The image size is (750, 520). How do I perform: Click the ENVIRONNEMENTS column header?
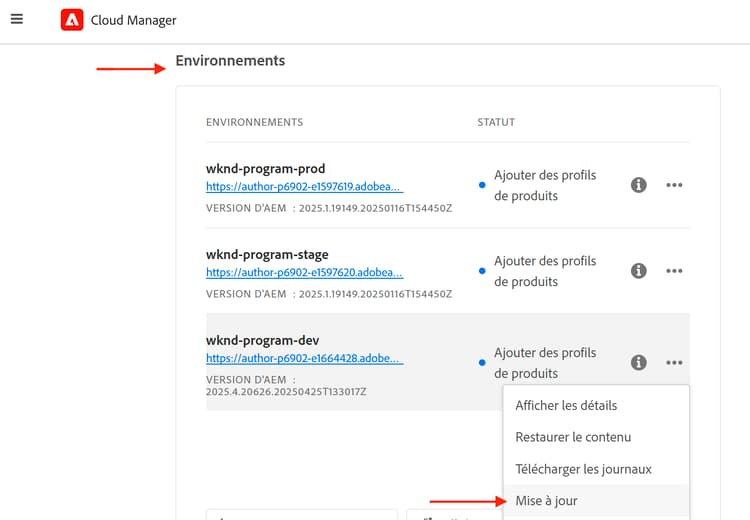[254, 122]
